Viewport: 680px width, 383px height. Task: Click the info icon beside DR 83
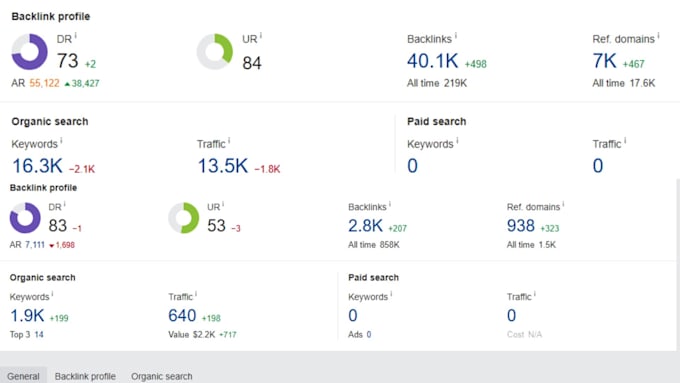65,204
